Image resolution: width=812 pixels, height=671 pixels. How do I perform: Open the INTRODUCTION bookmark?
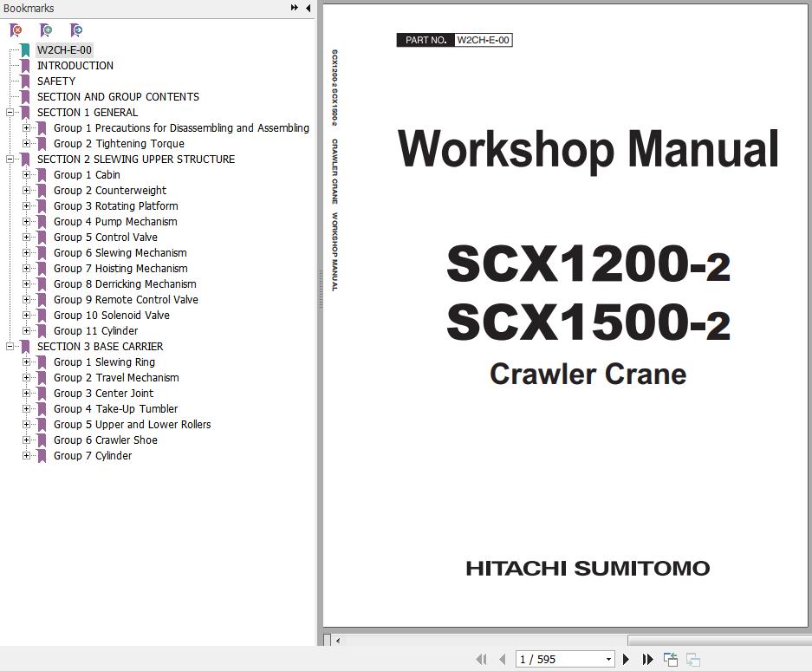point(75,66)
